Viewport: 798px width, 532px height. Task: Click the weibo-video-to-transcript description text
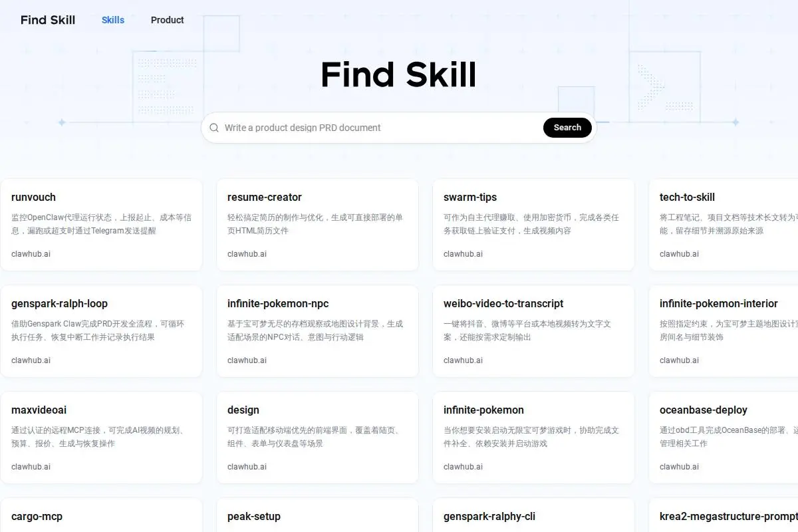[527, 331]
